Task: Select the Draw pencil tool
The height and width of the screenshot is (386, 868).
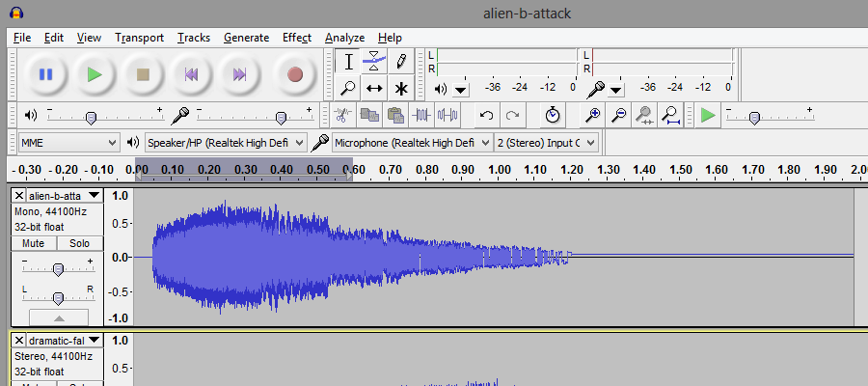Action: 401,62
